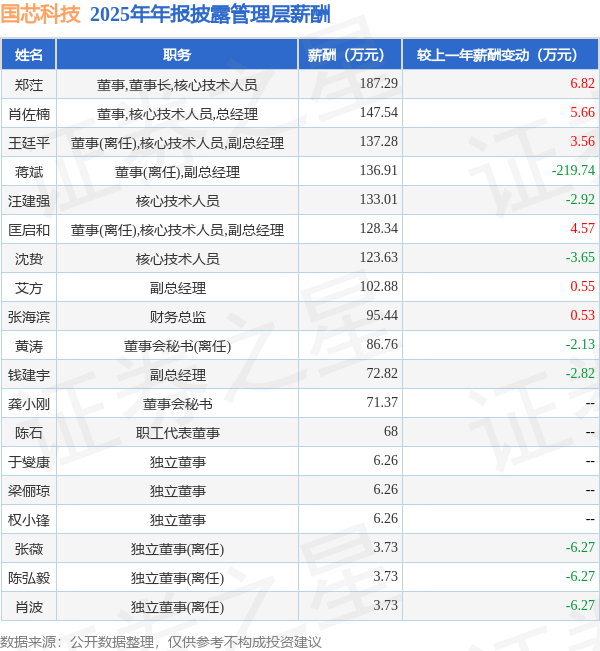Select the name cell 陈弘毅
The height and width of the screenshot is (651, 600).
point(29,578)
